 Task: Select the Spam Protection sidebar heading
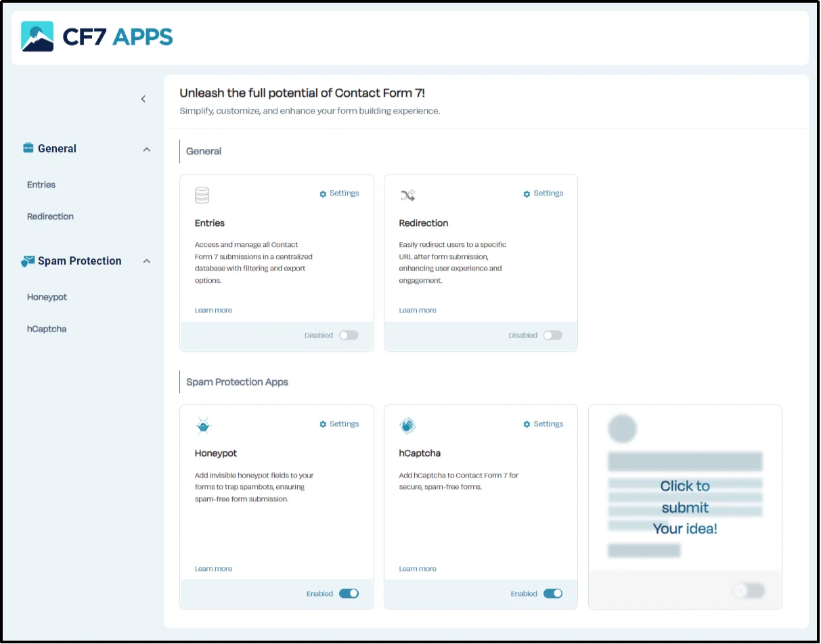point(80,261)
